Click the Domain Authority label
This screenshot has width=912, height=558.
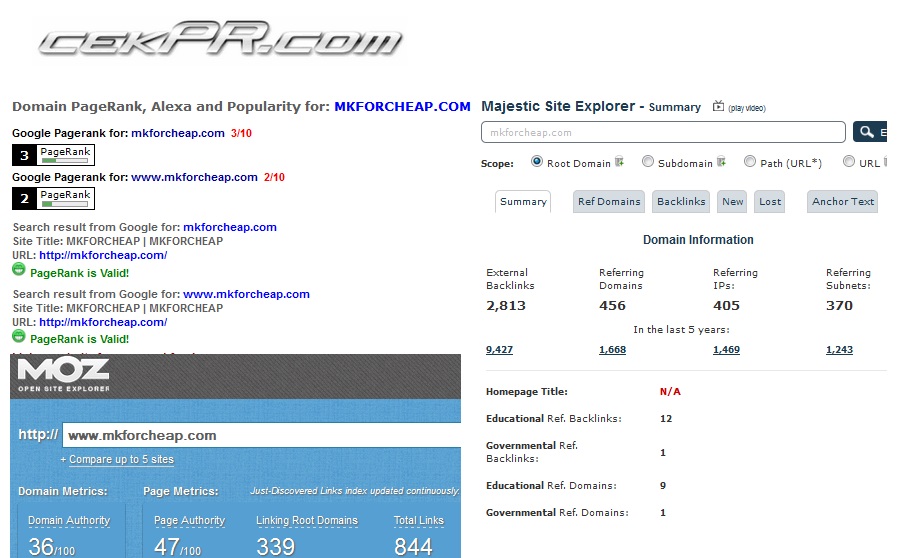point(69,521)
